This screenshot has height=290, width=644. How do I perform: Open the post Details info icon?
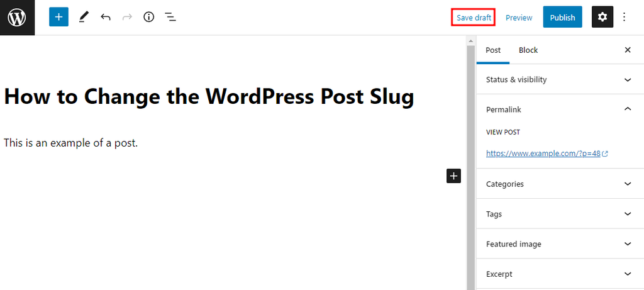[149, 18]
